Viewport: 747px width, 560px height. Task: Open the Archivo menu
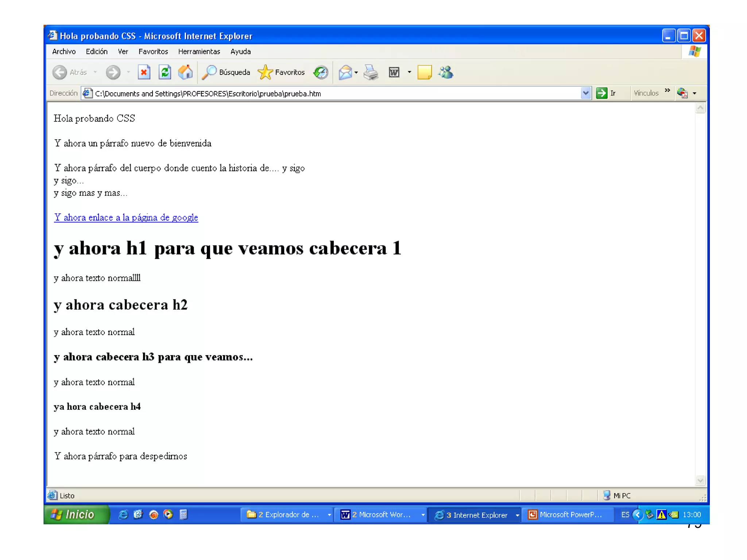[x=64, y=51]
